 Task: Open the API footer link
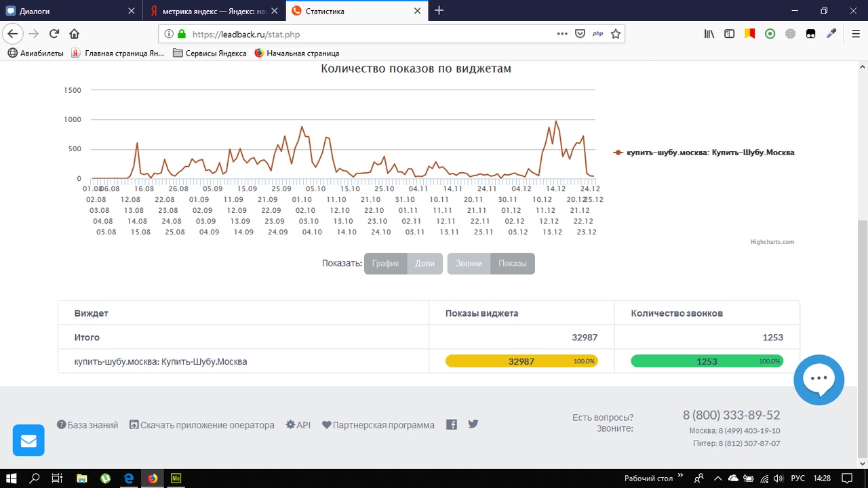[298, 425]
